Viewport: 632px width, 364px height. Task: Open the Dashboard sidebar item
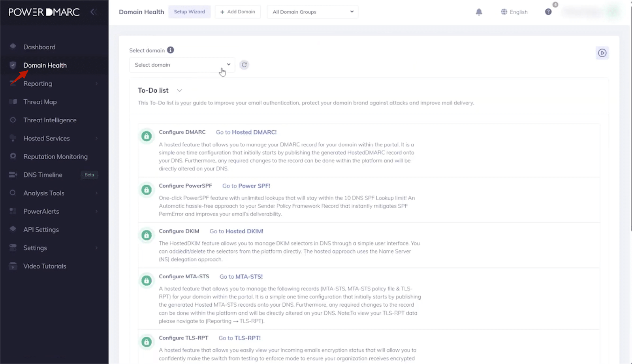point(39,47)
